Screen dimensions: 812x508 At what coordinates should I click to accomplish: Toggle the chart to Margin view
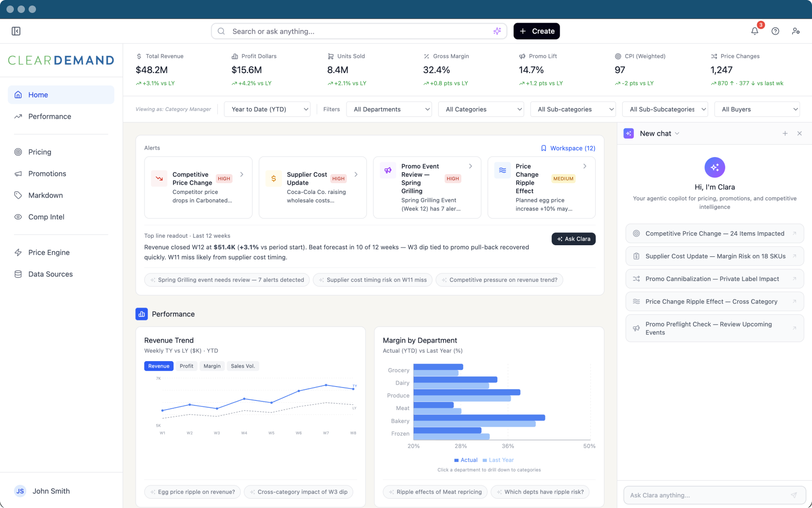pos(212,366)
